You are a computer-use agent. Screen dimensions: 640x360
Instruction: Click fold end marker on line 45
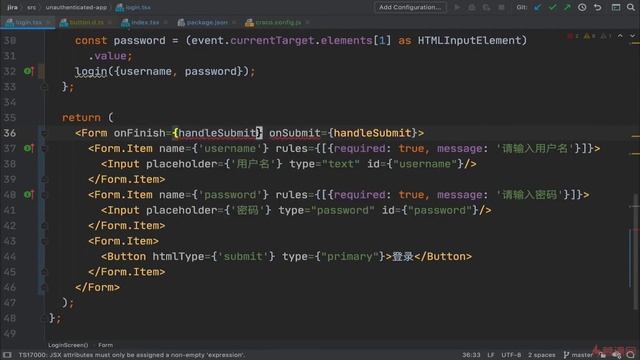[44, 272]
